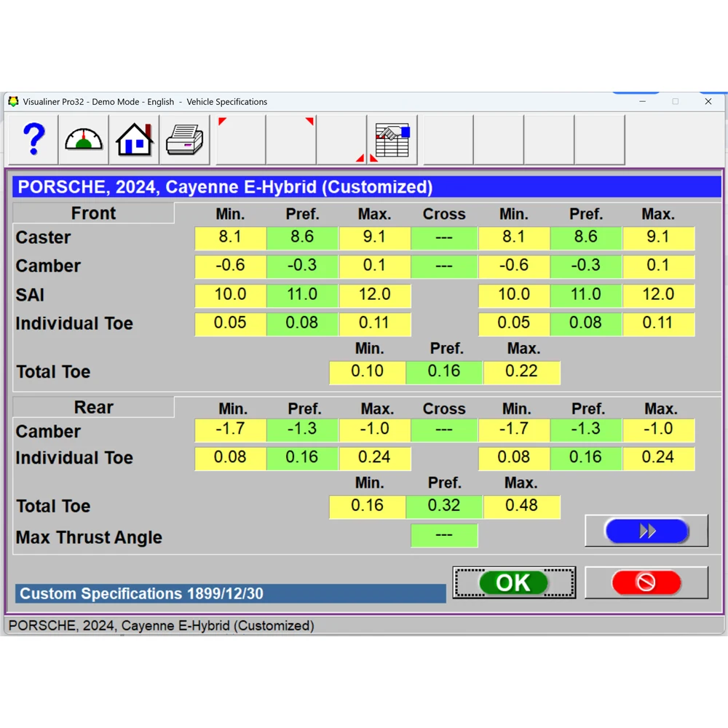Select the Front Caster Cross field
728x728 pixels.
(x=444, y=238)
